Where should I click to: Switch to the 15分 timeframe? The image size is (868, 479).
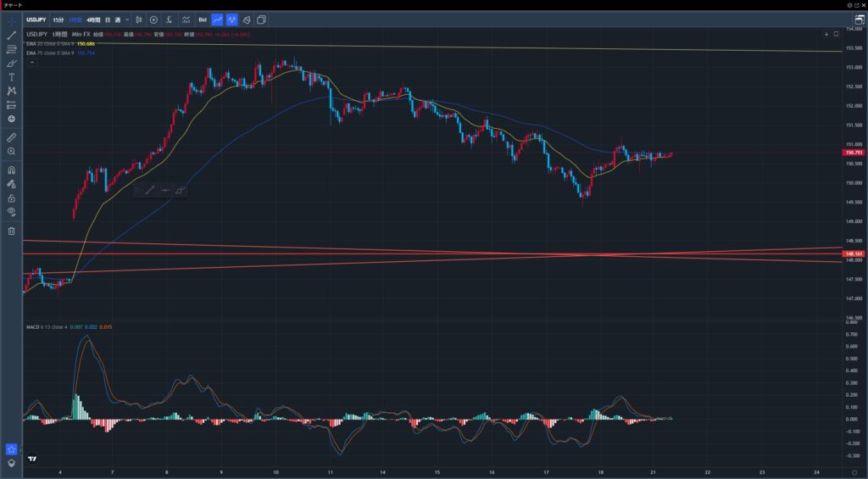point(58,19)
